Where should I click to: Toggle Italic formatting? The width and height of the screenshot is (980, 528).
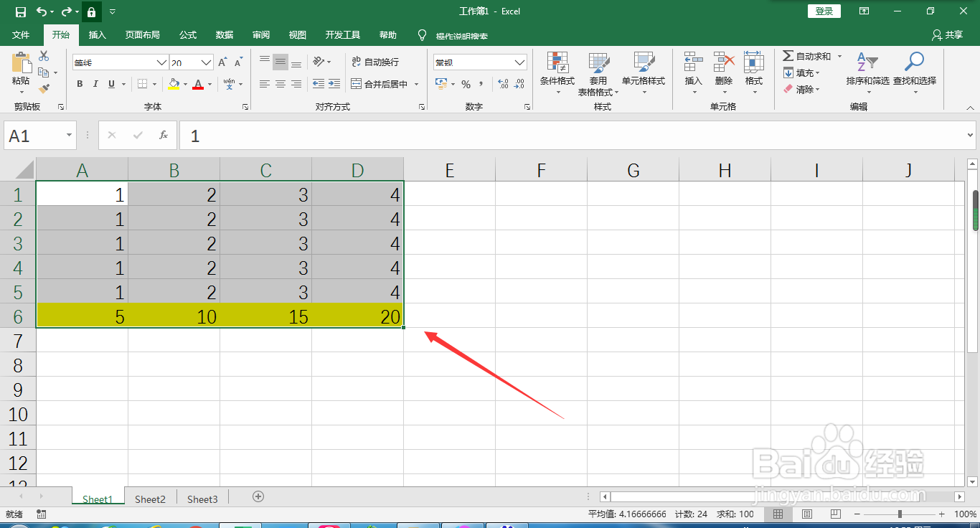point(95,85)
